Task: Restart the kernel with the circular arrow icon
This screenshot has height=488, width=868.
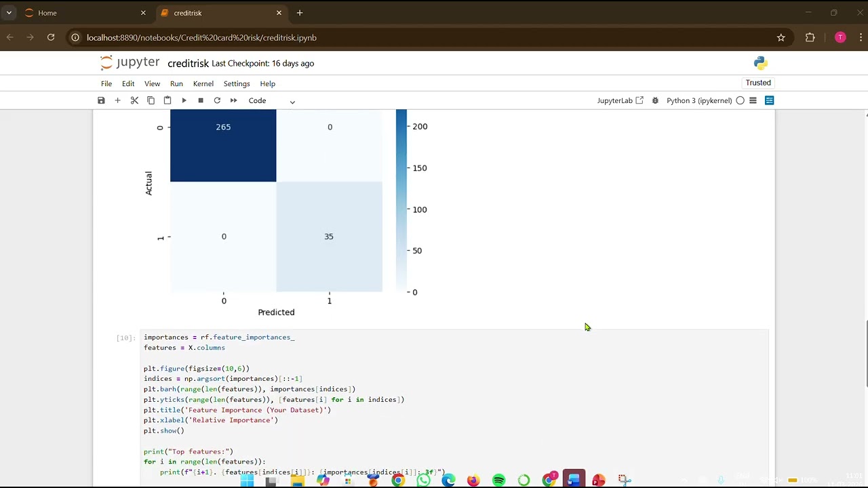Action: pyautogui.click(x=217, y=100)
